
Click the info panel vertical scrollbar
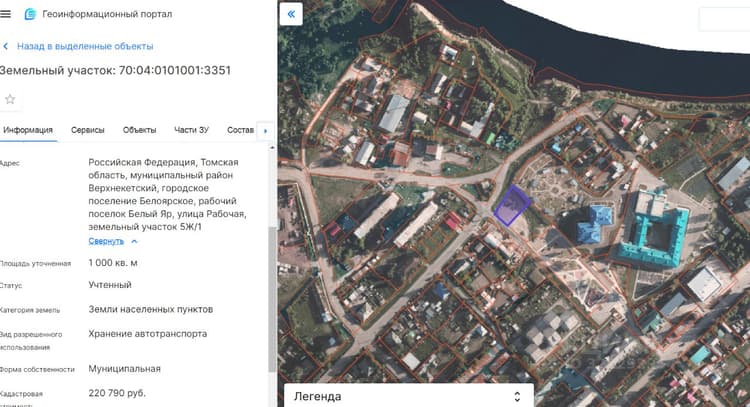tap(272, 299)
